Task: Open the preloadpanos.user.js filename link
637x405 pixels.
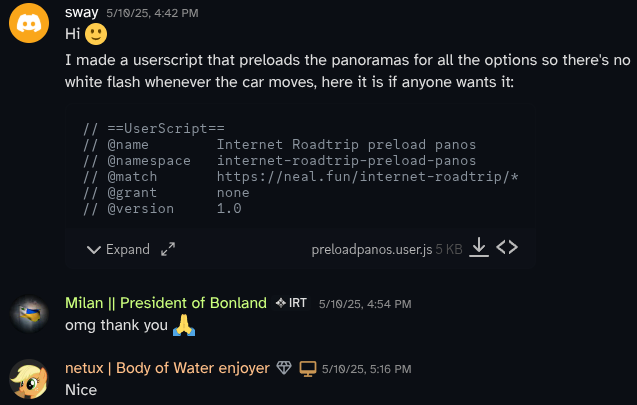Action: pos(371,249)
